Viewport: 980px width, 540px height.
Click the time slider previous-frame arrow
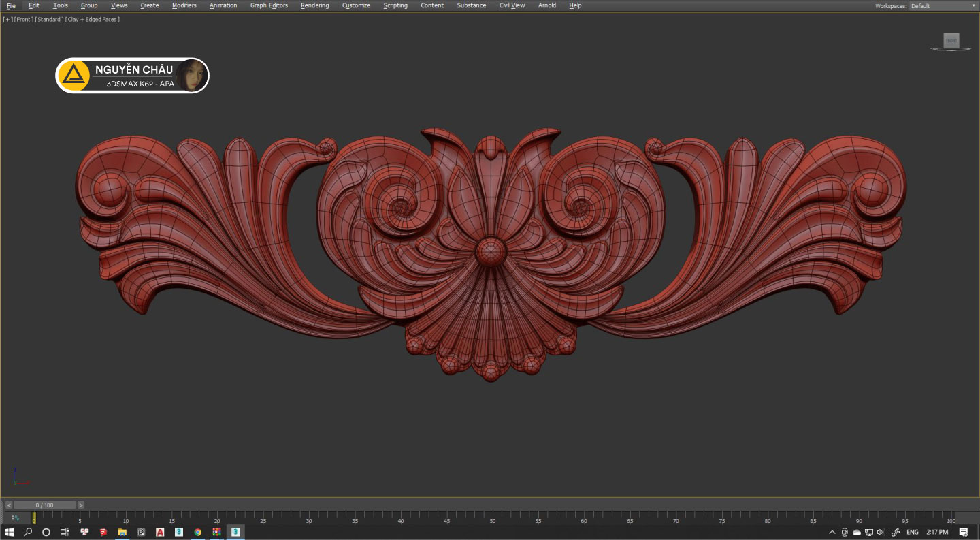[9, 505]
